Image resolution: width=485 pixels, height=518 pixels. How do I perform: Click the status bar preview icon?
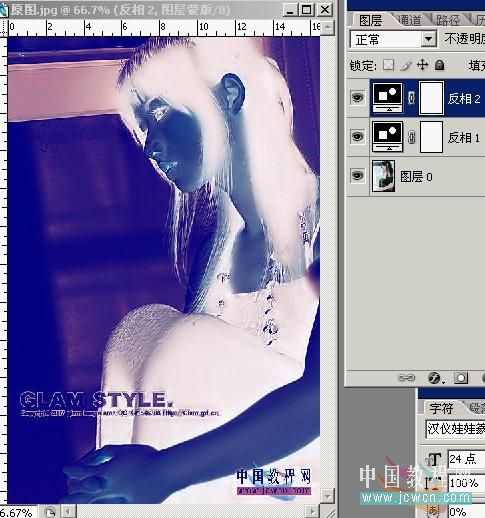[50, 512]
